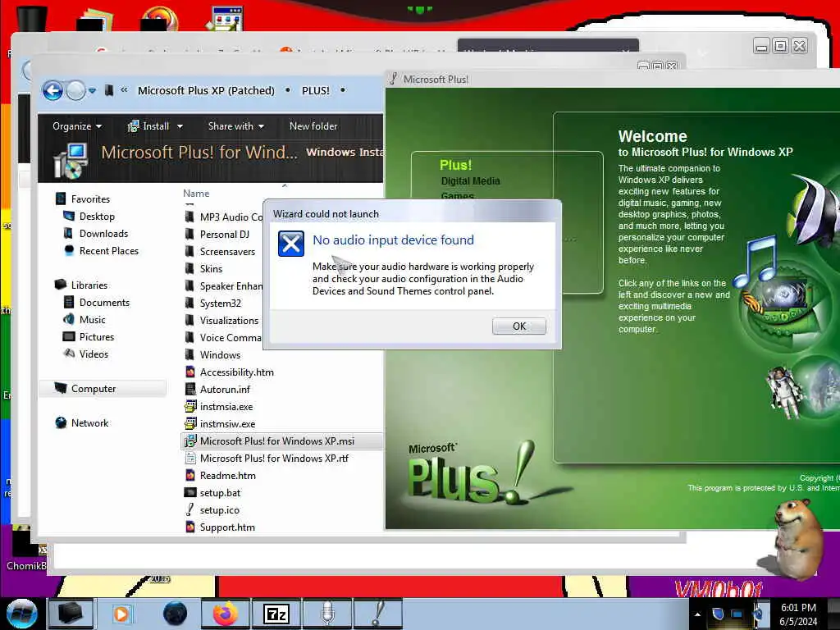Click New folder in toolbar

[313, 126]
